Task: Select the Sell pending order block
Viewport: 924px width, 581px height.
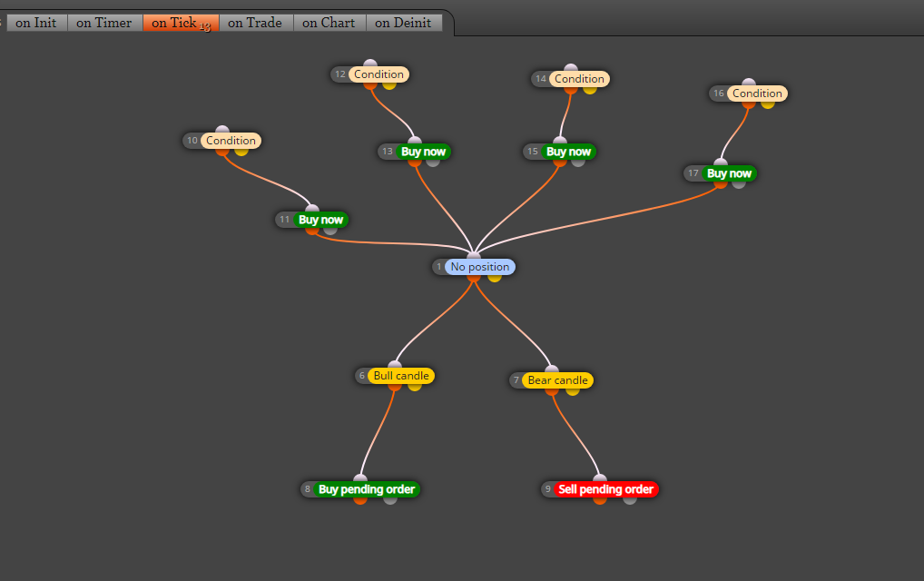Action: [x=605, y=489]
